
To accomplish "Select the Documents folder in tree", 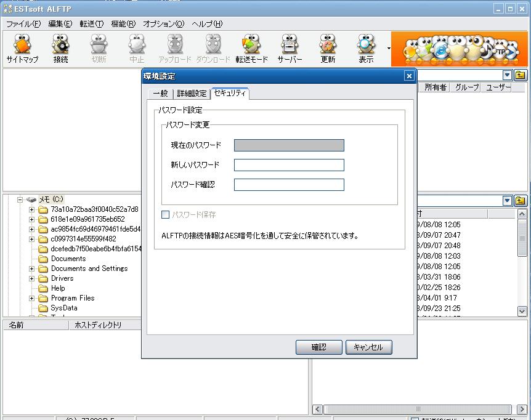I will click(x=68, y=259).
